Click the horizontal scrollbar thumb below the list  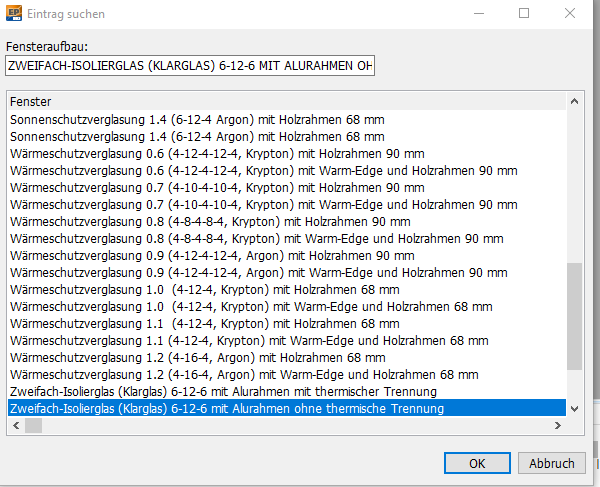click(35, 426)
